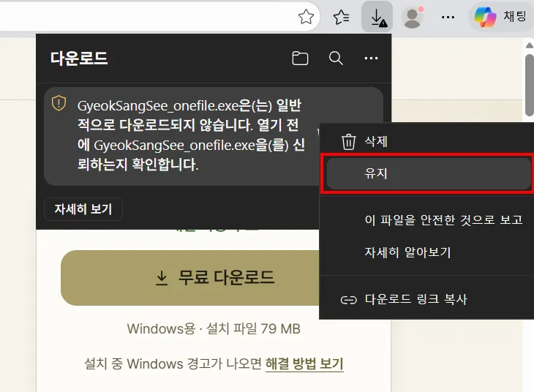Open downloads folder icon in 다운로드 panel

300,59
